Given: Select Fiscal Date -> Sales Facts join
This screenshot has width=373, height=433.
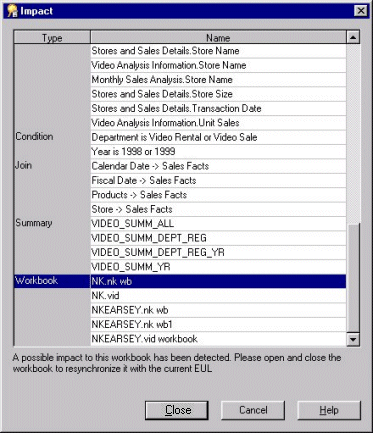Looking at the screenshot, I should (218, 180).
